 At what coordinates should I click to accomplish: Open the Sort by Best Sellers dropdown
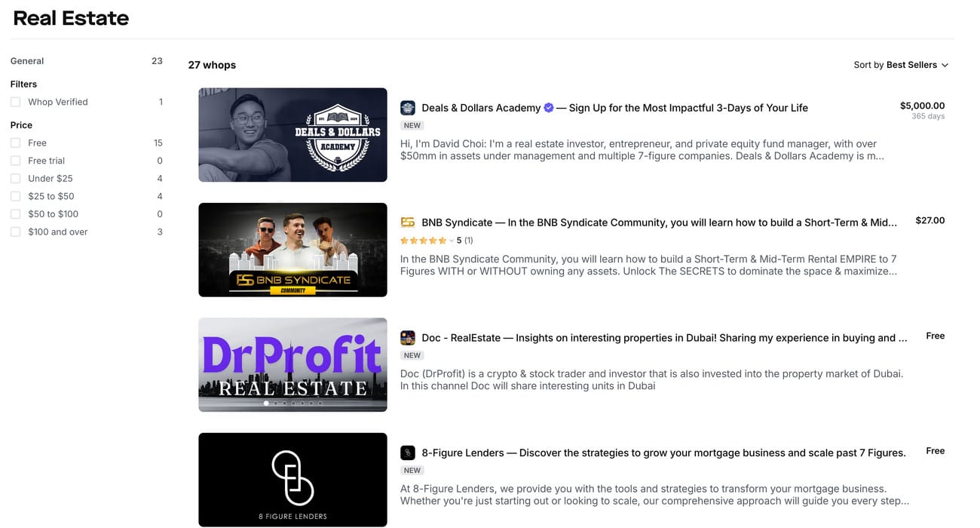(x=901, y=65)
